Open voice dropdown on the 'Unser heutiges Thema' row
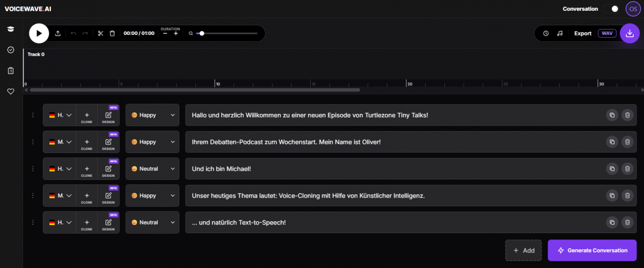Image resolution: width=644 pixels, height=268 pixels. (x=60, y=195)
